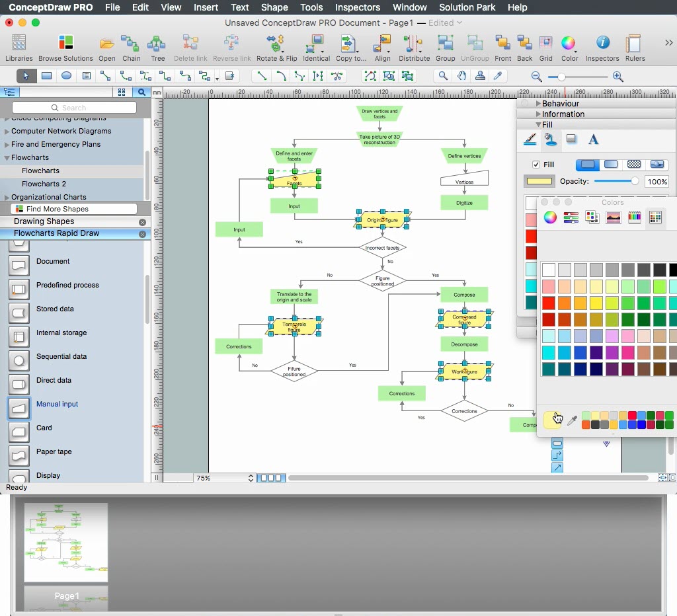Open the Shape menu
The height and width of the screenshot is (616, 677).
coord(274,7)
